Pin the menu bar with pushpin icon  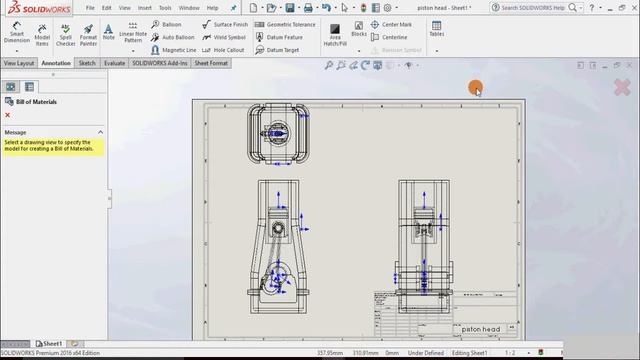pos(233,8)
